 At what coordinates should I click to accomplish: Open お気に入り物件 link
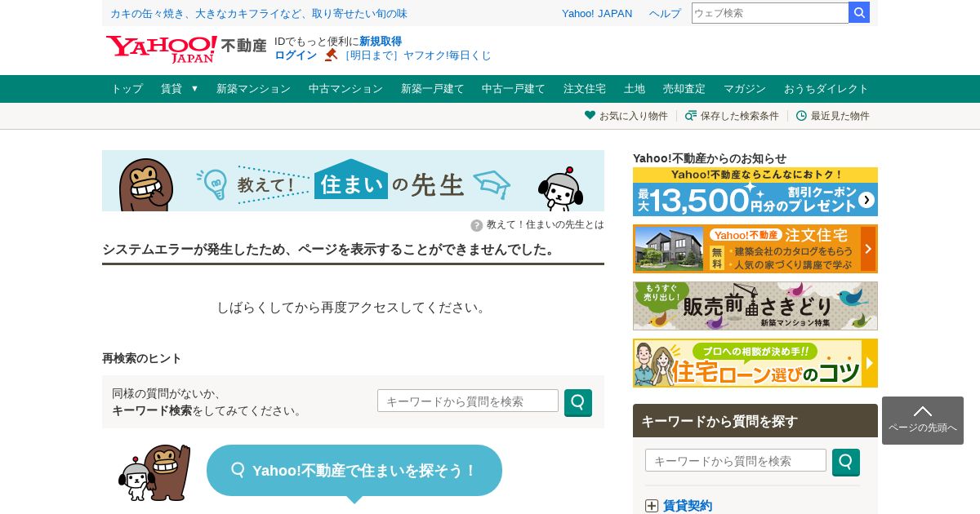click(634, 116)
